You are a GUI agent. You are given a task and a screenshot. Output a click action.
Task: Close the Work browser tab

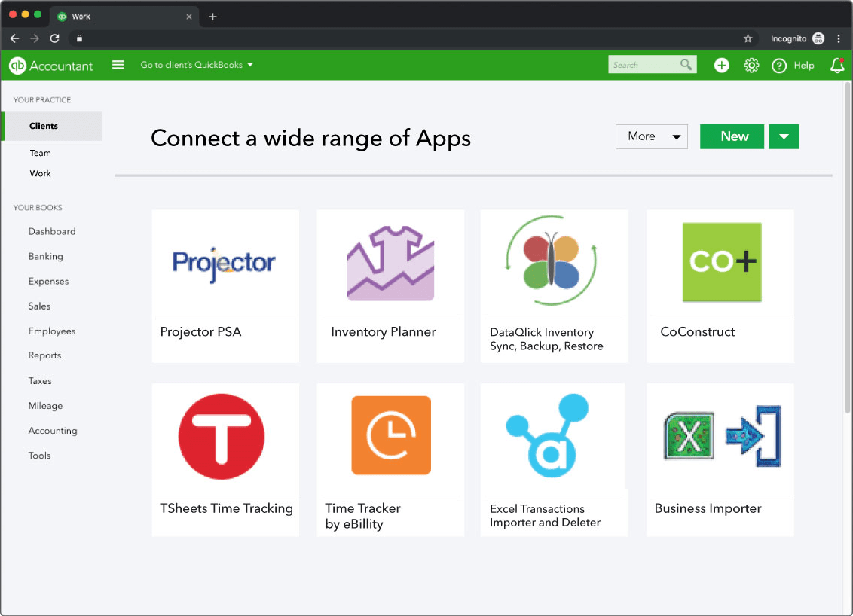pyautogui.click(x=189, y=17)
